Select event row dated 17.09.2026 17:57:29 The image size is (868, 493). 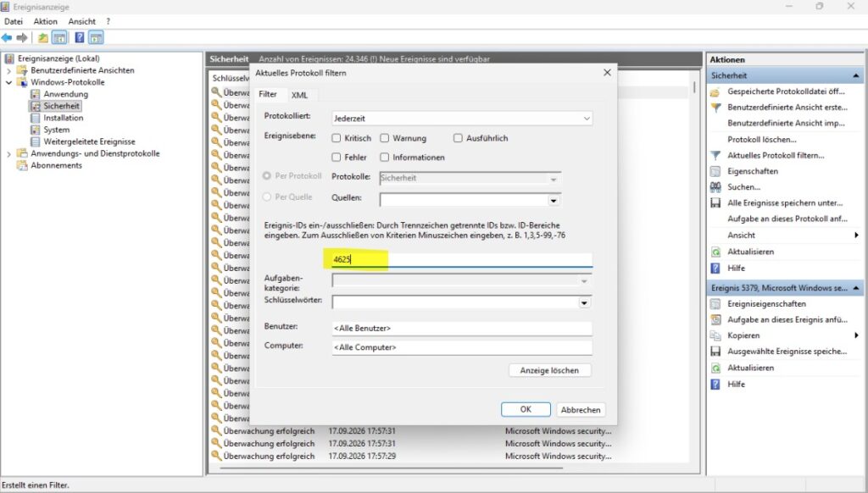[448, 457]
